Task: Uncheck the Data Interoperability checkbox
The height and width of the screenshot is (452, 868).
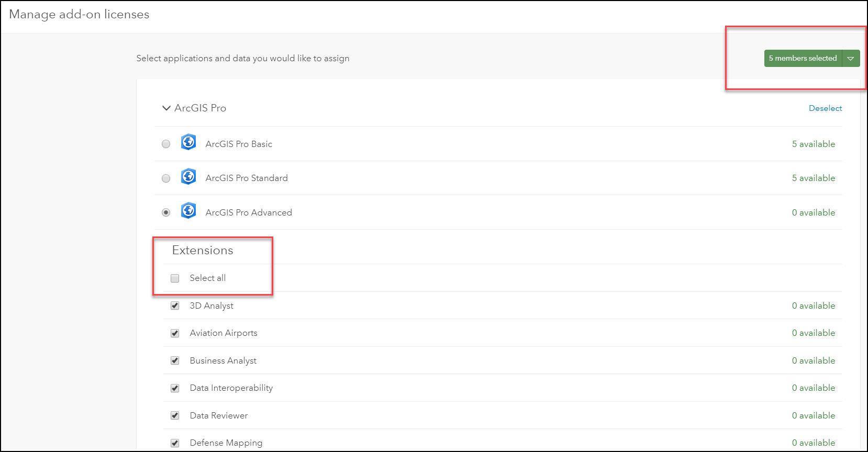Action: tap(175, 388)
